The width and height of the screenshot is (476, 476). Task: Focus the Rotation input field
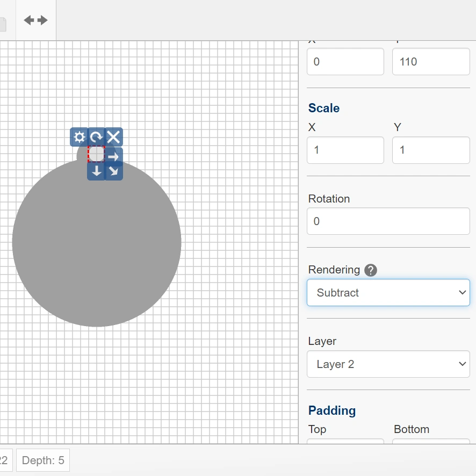388,221
